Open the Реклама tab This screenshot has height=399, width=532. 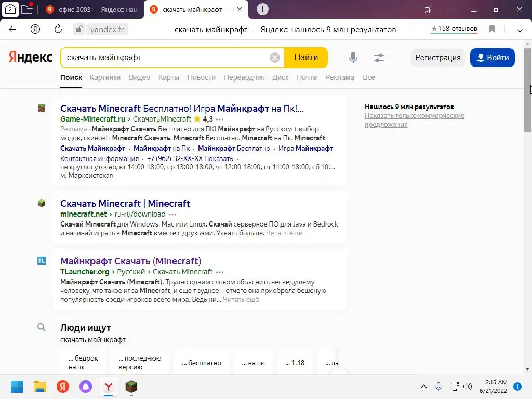(340, 78)
